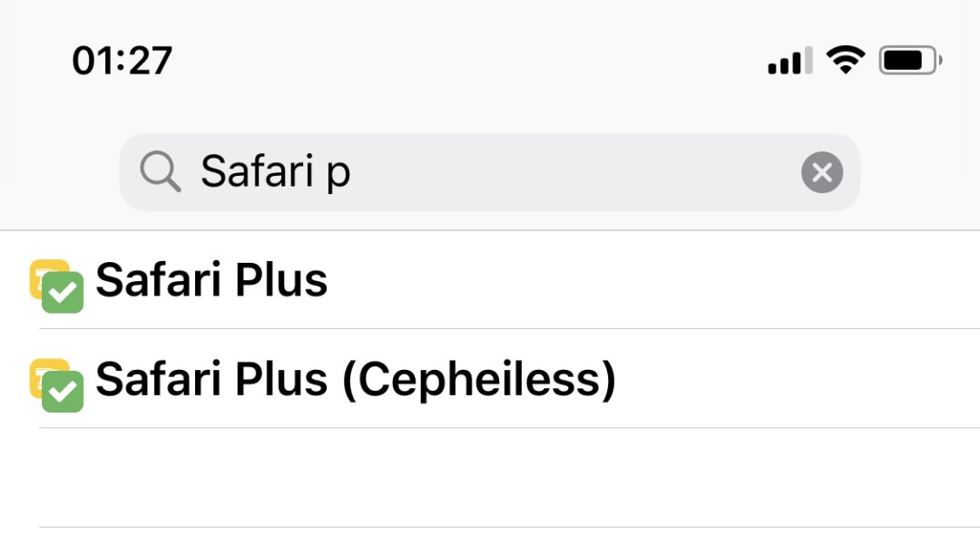The width and height of the screenshot is (980, 544).
Task: Tap gray header area left of search bar
Action: click(x=59, y=172)
